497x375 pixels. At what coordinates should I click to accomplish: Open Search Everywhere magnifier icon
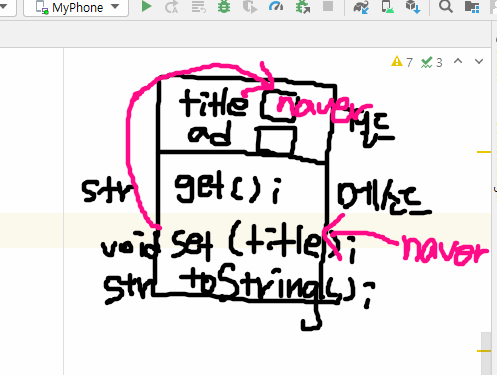pos(445,7)
